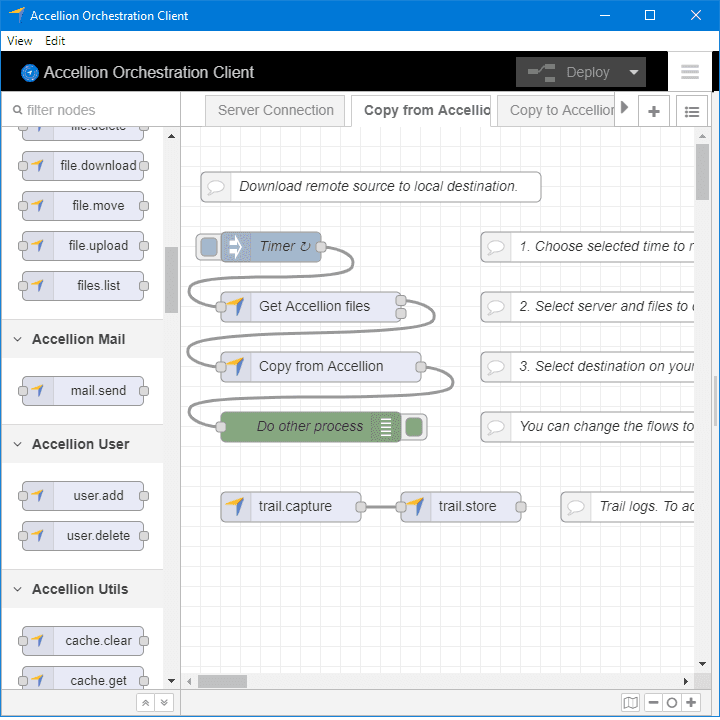This screenshot has height=720, width=720.
Task: Zoom in the canvas with the plus button
Action: pyautogui.click(x=691, y=702)
